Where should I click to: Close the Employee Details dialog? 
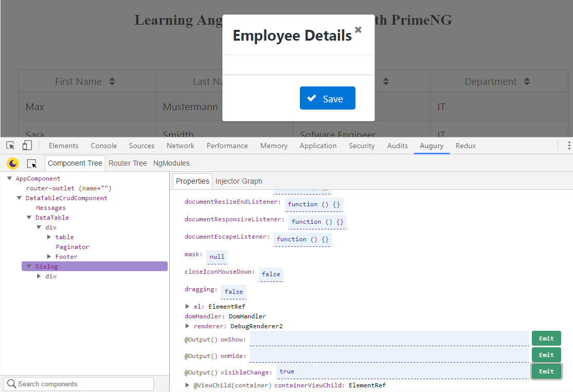tap(358, 30)
